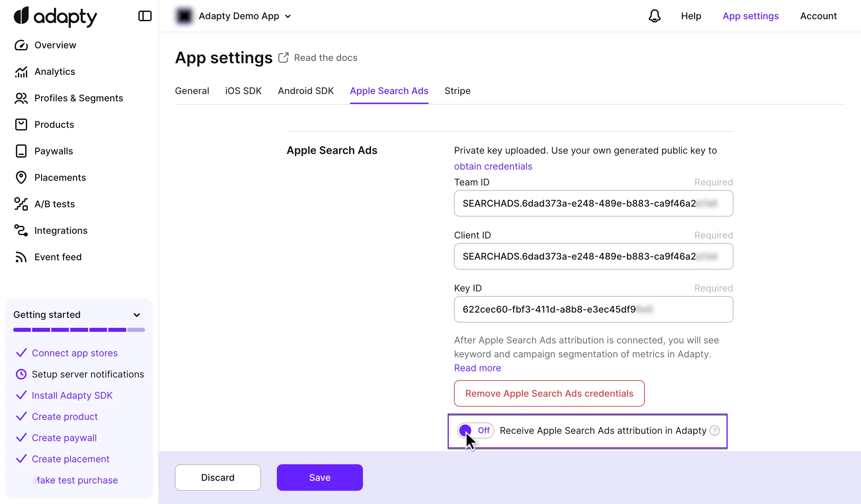Screen dimensions: 861x504
Task: Open the Android SDK tab
Action: point(305,91)
